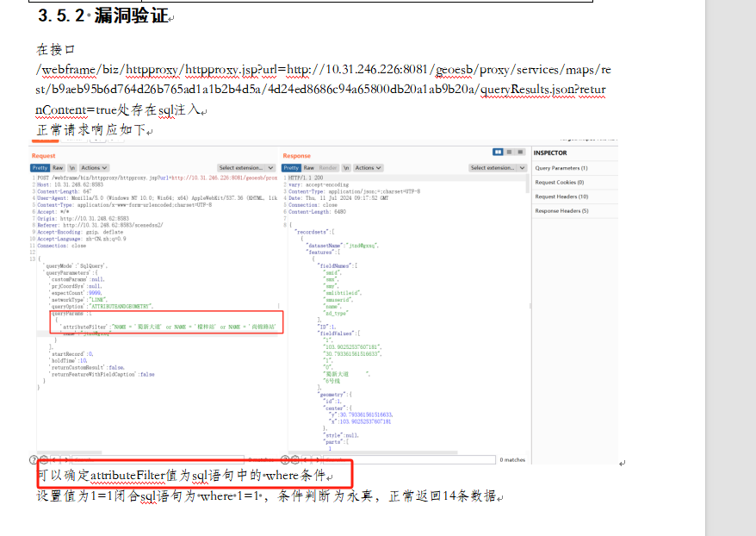Viewport: 756px width, 536px height.
Task: Select the Pretty tab in the Request panel
Action: click(x=40, y=168)
